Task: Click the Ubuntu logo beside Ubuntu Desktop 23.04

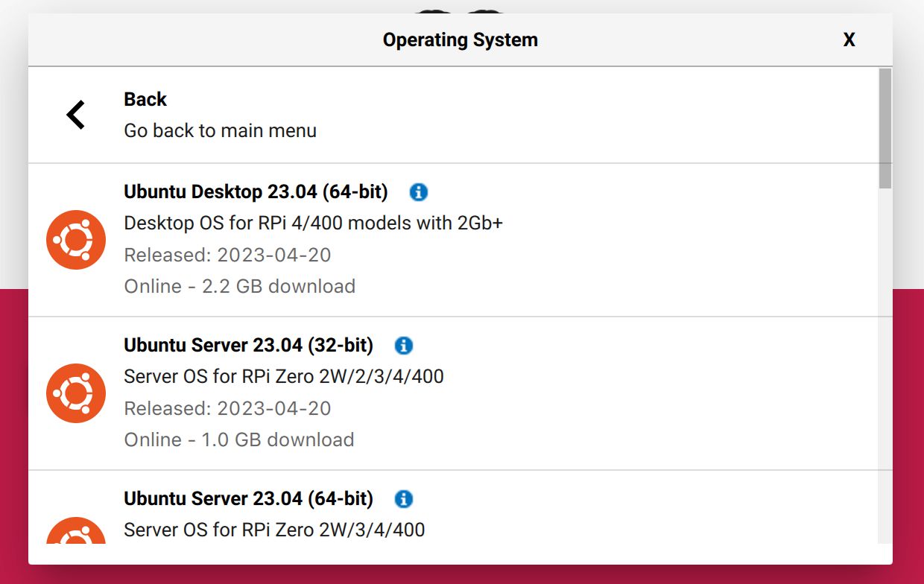Action: [75, 240]
